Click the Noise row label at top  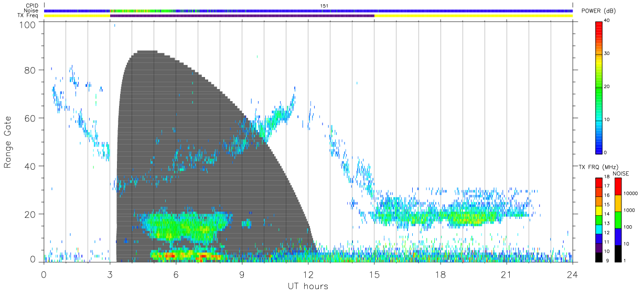tap(31, 10)
